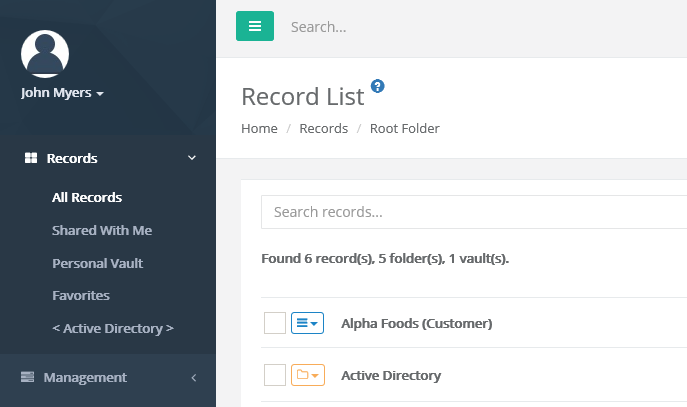Collapse the Records section chevron

192,158
